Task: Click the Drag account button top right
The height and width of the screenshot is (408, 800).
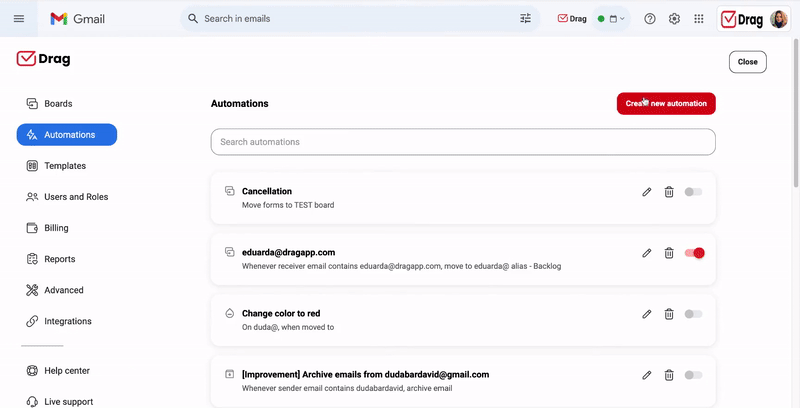Action: (754, 19)
